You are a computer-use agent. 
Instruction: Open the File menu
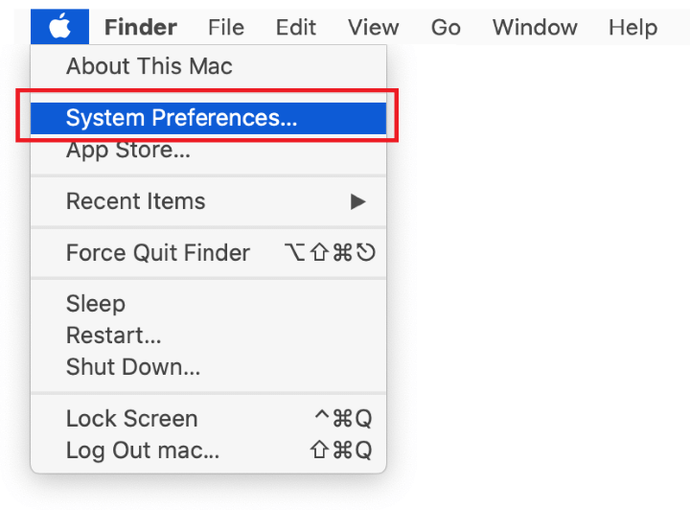coord(227,27)
